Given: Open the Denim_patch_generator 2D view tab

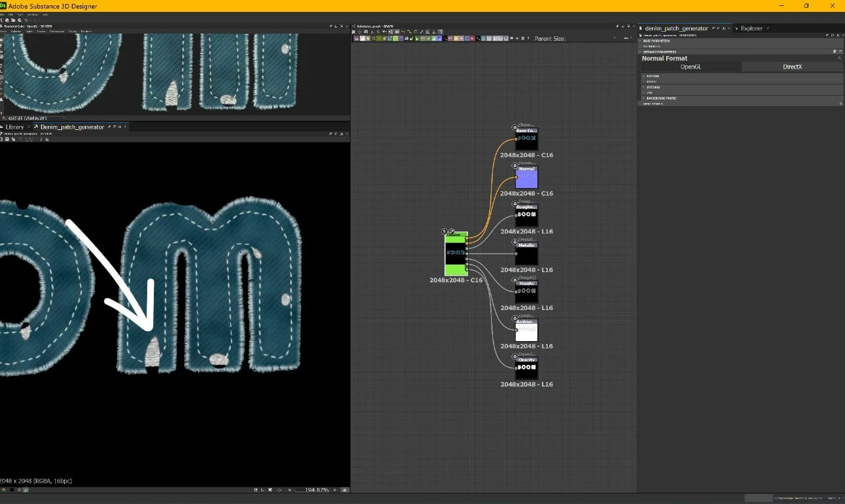Looking at the screenshot, I should (72, 127).
